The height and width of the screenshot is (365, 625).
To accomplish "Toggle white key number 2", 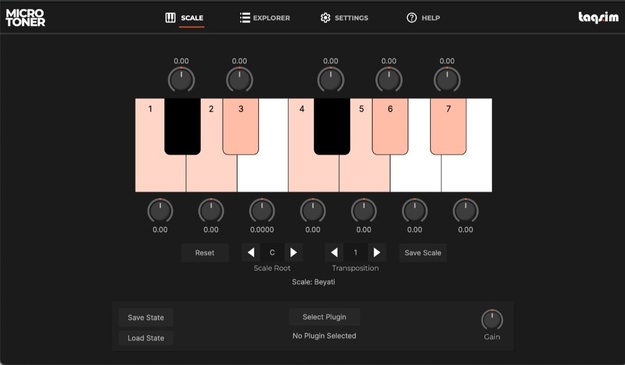I will [211, 173].
